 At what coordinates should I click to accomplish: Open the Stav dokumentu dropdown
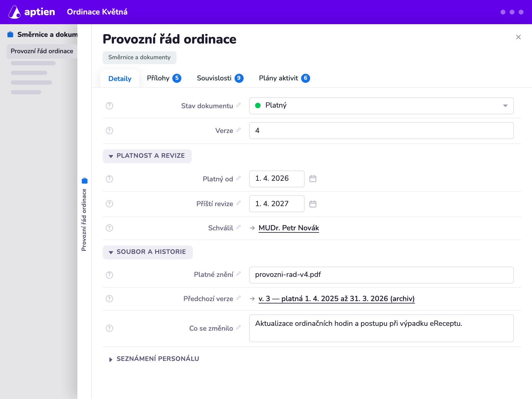(381, 106)
